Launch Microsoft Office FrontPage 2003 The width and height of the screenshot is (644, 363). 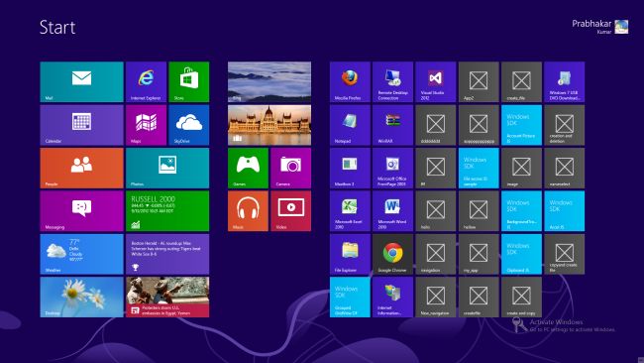[392, 169]
